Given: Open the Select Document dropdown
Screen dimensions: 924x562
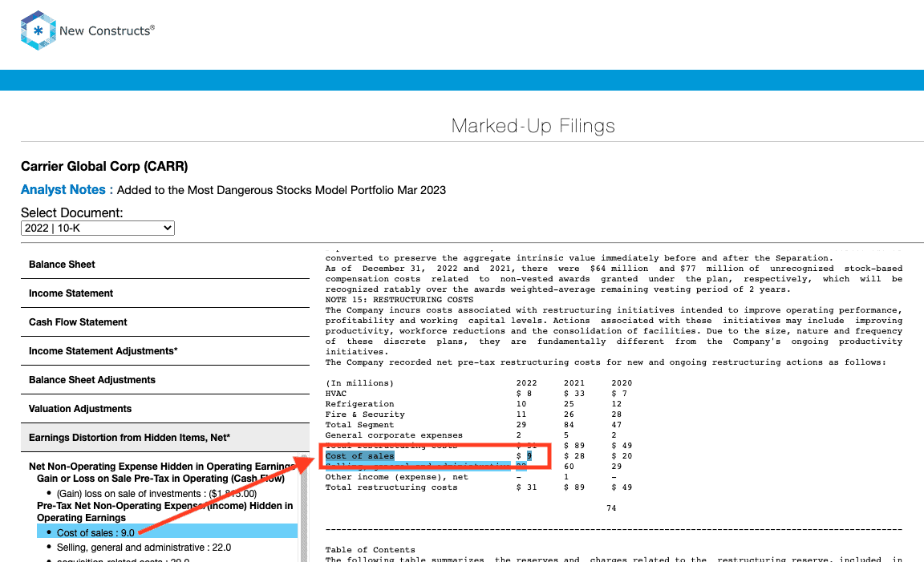Looking at the screenshot, I should pyautogui.click(x=98, y=228).
